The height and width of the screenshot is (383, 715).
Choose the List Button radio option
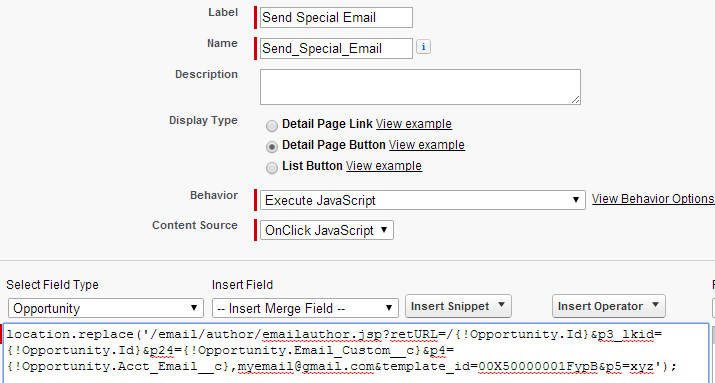coord(272,168)
